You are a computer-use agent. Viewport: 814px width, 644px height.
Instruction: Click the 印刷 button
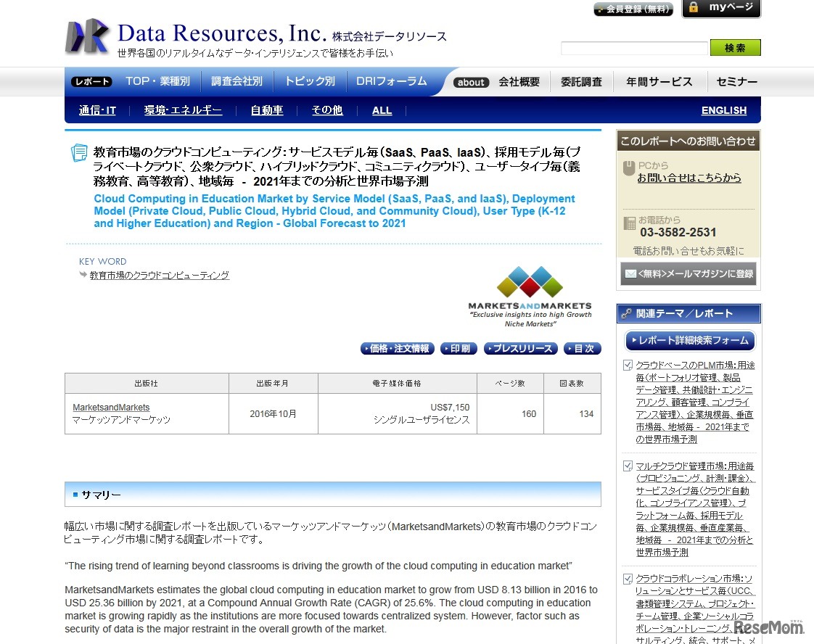(x=459, y=349)
